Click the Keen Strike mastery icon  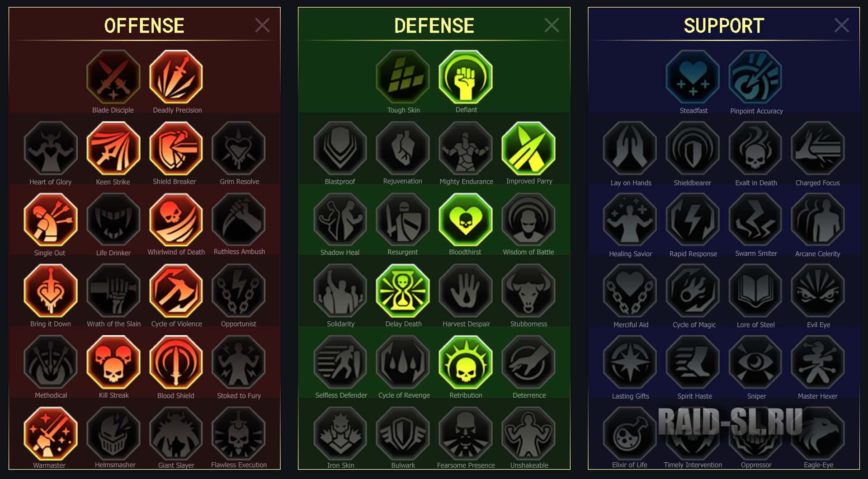[x=113, y=148]
